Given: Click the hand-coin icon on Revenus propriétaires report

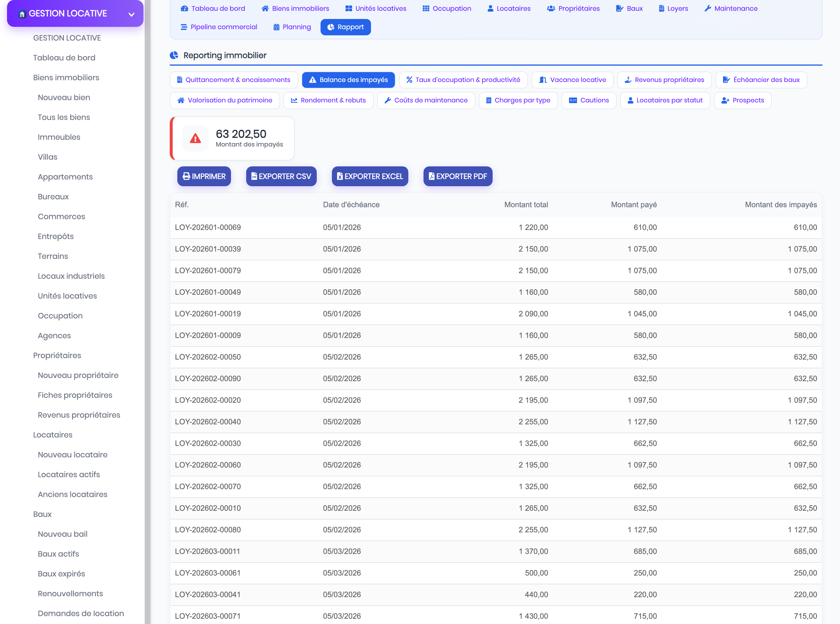Looking at the screenshot, I should pyautogui.click(x=628, y=80).
